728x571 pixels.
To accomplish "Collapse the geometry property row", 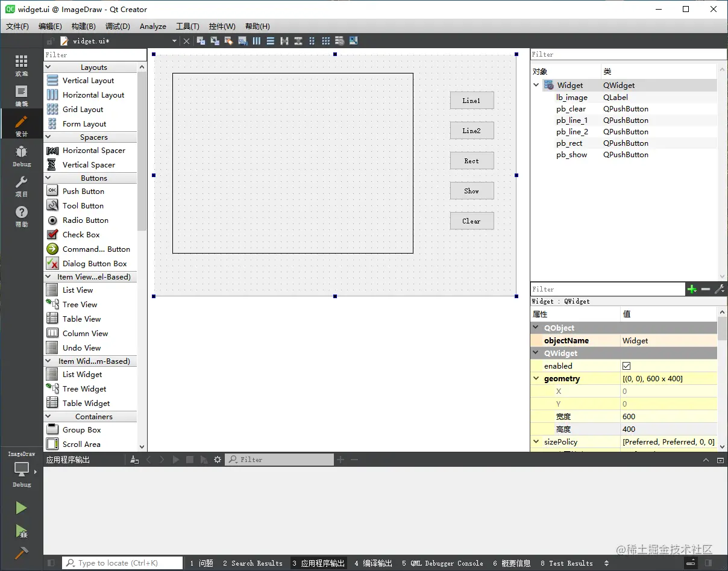I will (x=536, y=379).
